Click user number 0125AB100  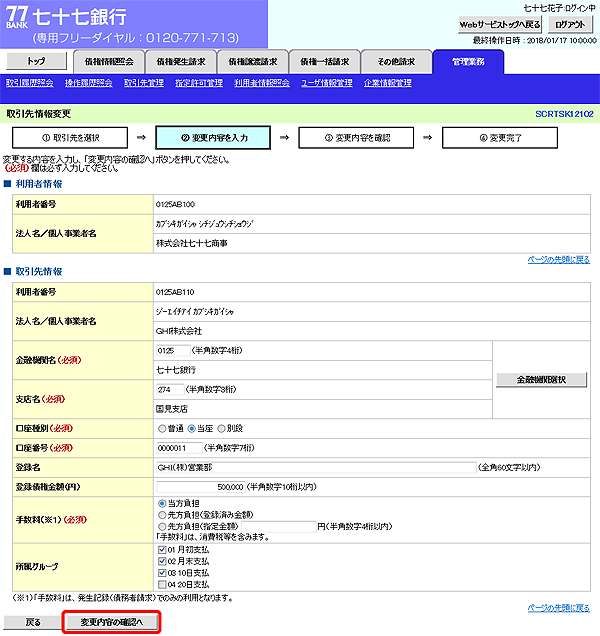click(175, 204)
